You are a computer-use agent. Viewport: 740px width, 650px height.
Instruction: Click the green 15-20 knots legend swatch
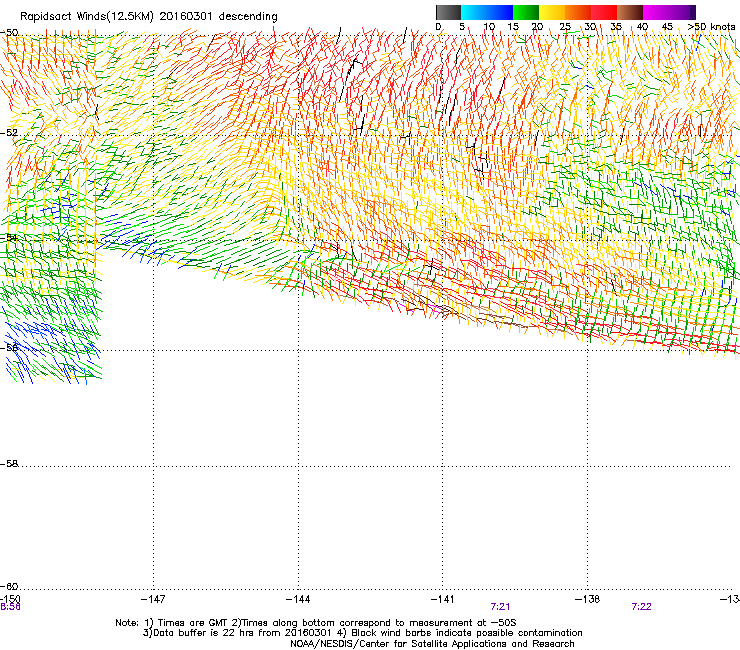click(526, 12)
